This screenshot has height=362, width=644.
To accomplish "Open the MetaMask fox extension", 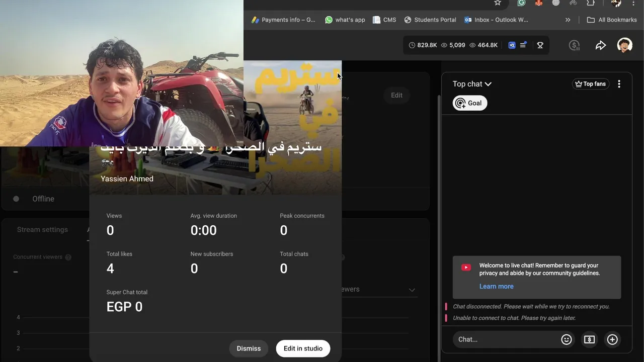I will point(539,3).
